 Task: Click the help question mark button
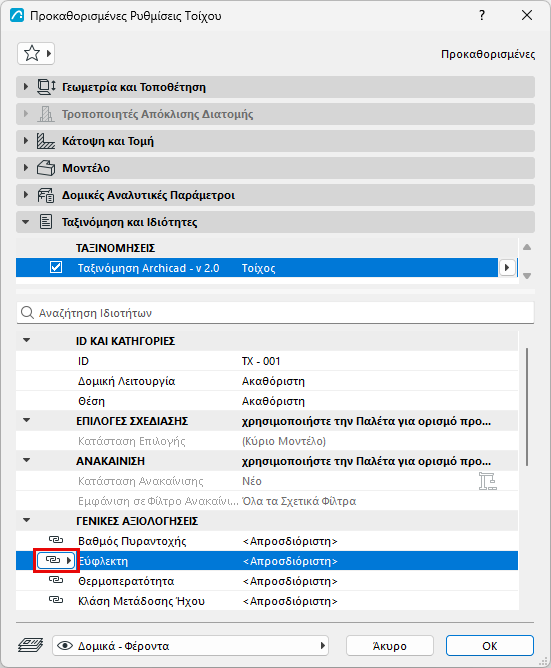(482, 16)
